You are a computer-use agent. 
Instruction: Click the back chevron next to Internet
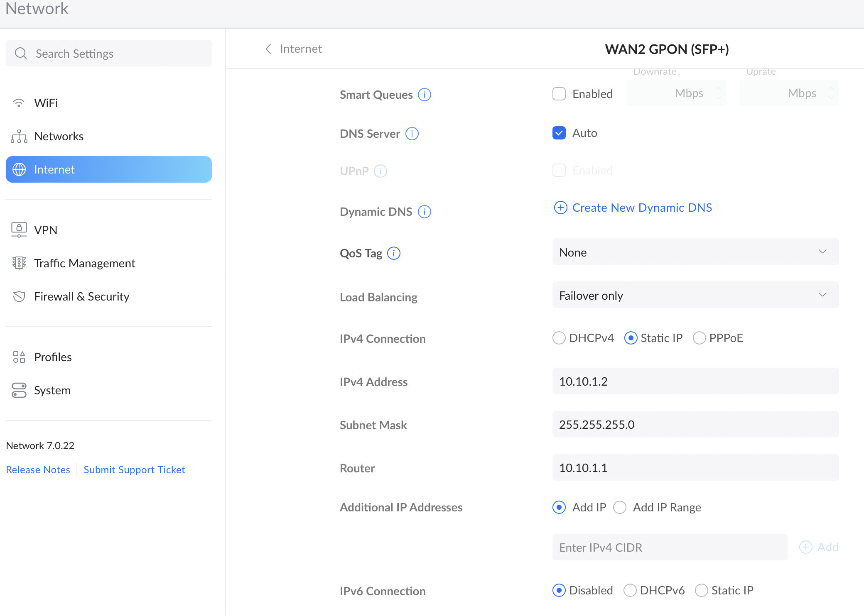coord(268,49)
